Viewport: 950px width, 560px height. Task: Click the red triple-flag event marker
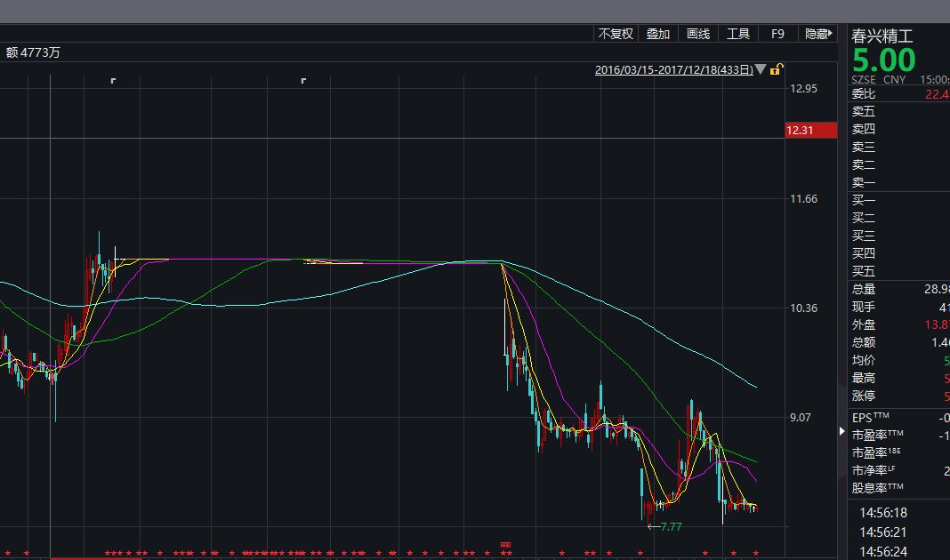(506, 545)
